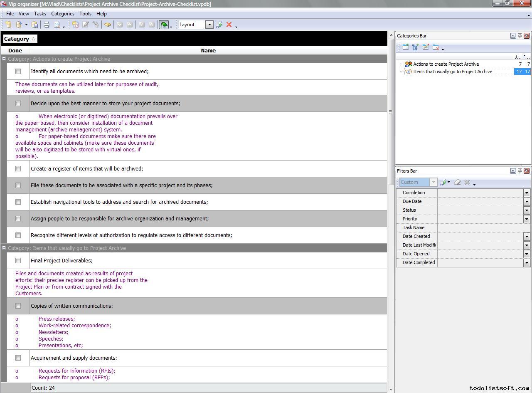
Task: Collapse the 'Actions to create Project Archive' group
Action: [4, 59]
